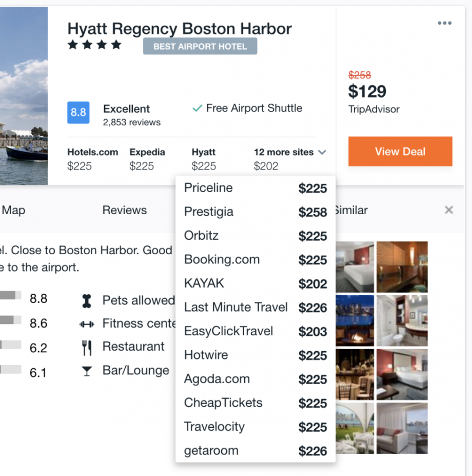Open the three-dot more options menu
472x476 pixels.
click(444, 24)
